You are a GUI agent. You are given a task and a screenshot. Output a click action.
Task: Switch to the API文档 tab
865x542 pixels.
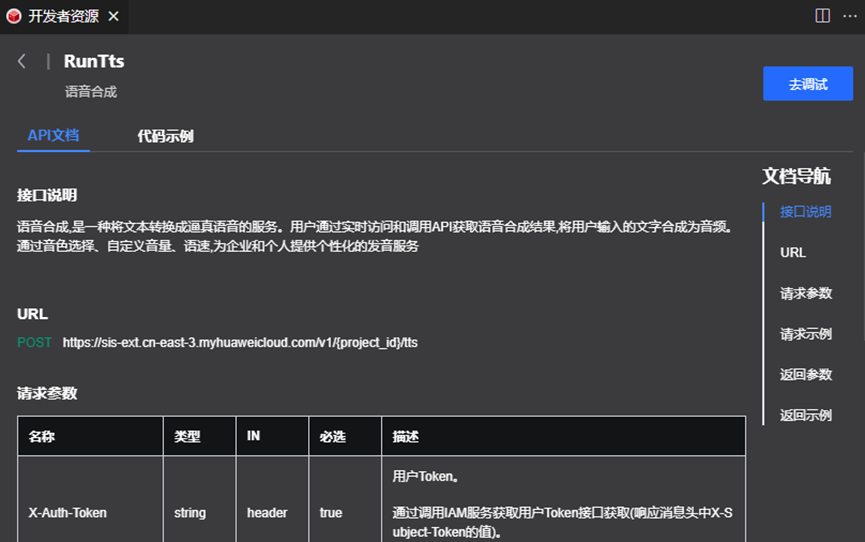coord(53,135)
